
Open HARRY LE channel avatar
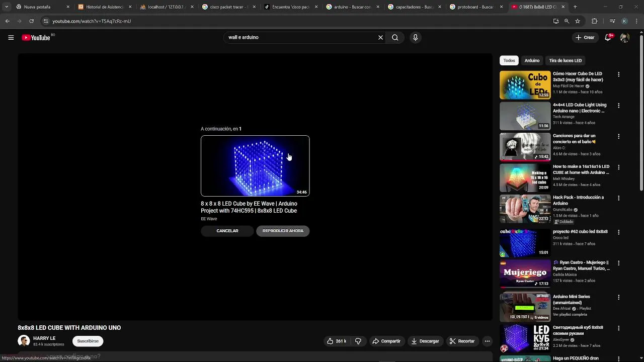(x=24, y=341)
